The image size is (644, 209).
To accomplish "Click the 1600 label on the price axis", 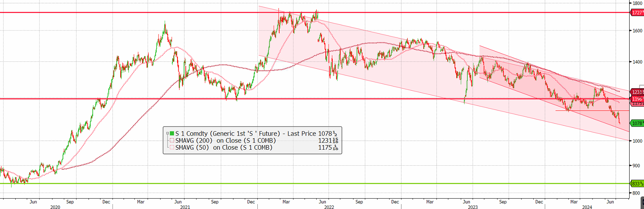I will [x=638, y=31].
